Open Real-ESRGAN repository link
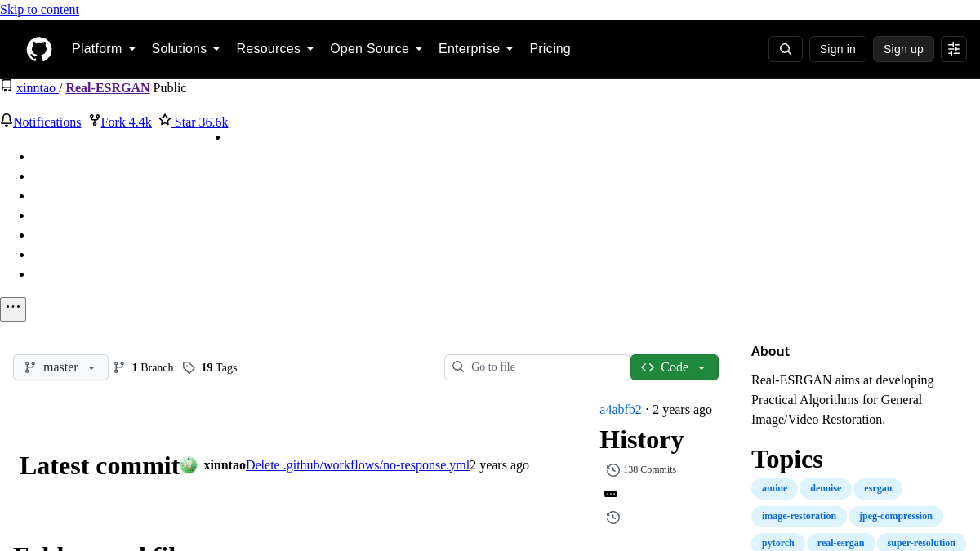 pos(108,88)
